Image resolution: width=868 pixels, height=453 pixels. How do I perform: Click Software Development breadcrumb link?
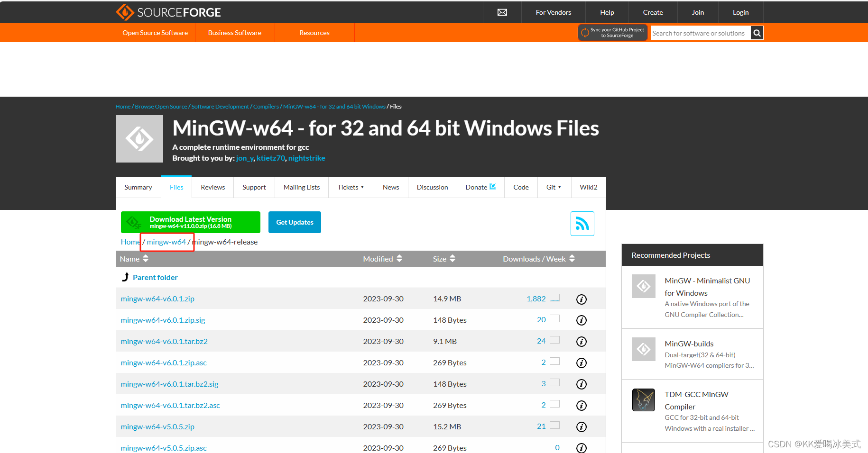(220, 107)
